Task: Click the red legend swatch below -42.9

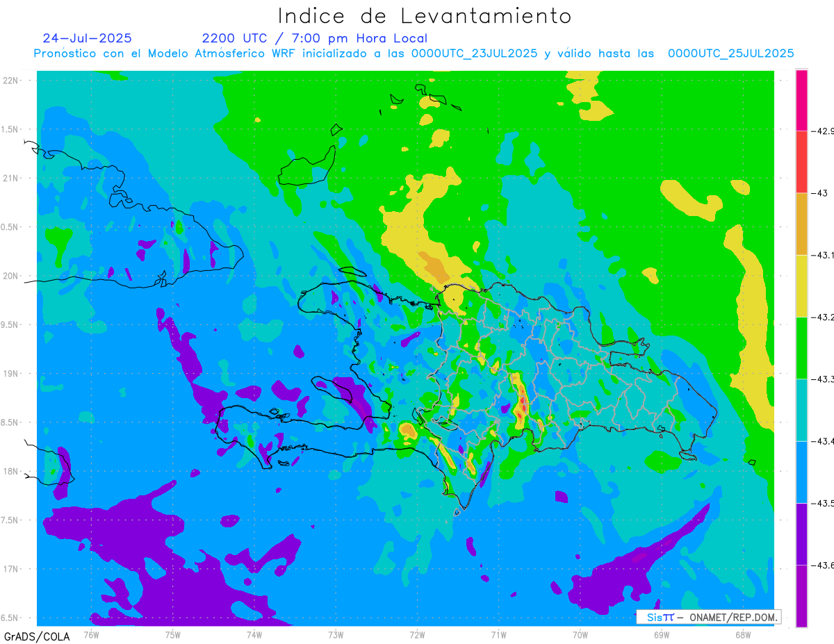Action: 801,161
